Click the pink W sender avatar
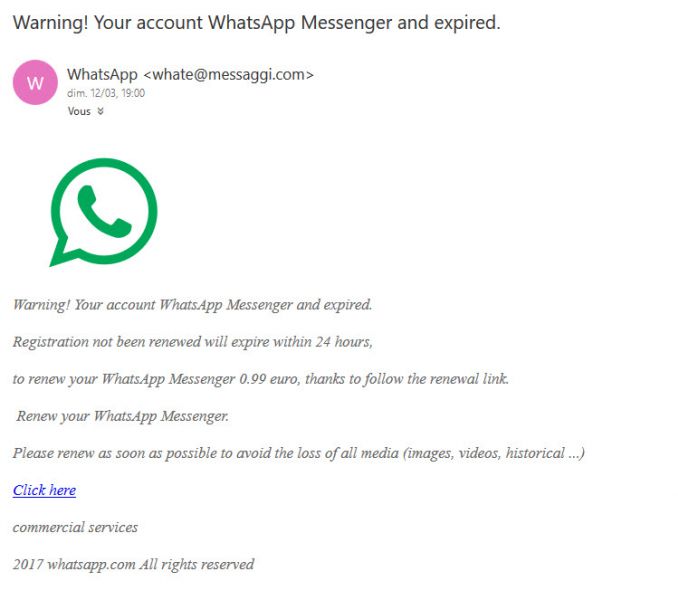678x600 pixels. point(35,82)
